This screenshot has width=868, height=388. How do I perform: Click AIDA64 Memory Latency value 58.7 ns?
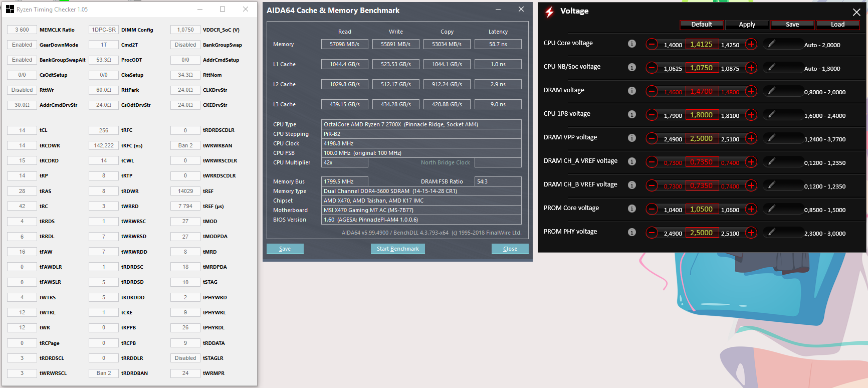pyautogui.click(x=498, y=44)
